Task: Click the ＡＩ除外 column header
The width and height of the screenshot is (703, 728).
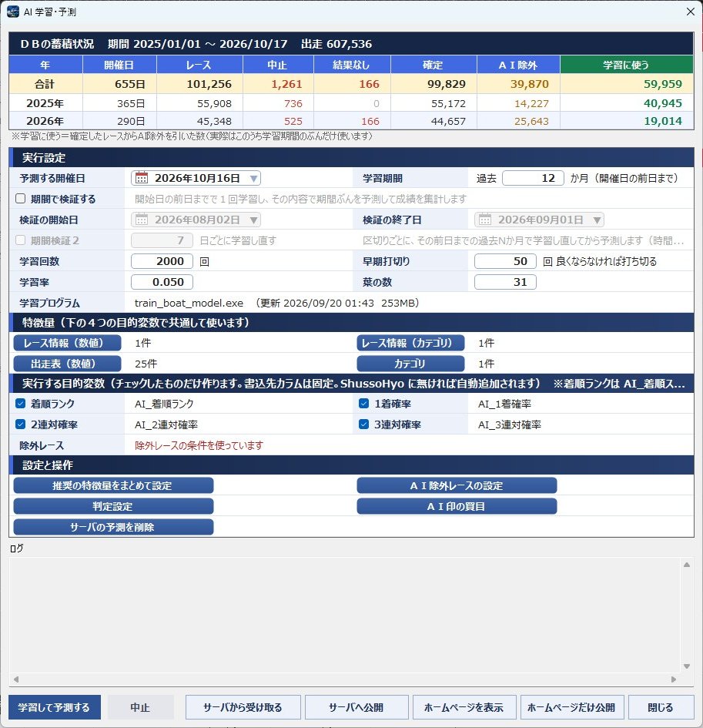Action: coord(518,65)
